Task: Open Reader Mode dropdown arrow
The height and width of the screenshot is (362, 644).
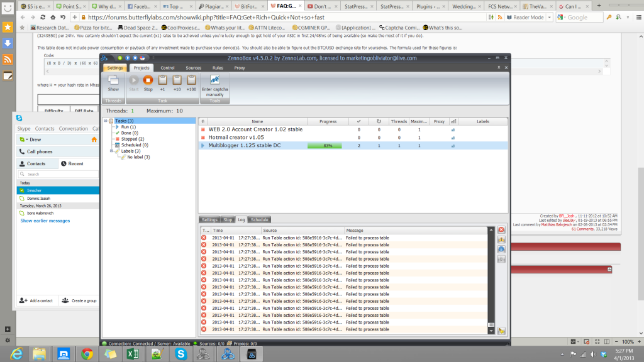Action: (549, 17)
